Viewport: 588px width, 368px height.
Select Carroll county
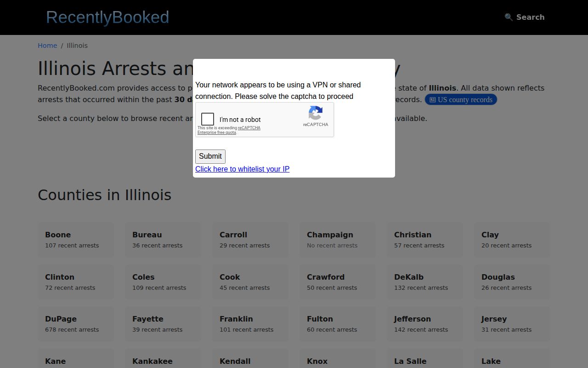click(250, 240)
